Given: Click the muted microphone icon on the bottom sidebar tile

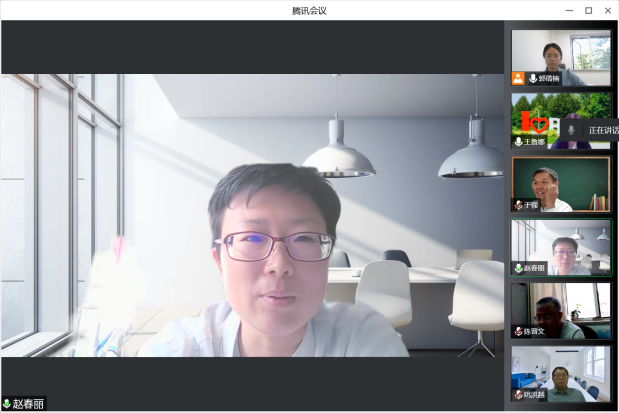Looking at the screenshot, I should 518,395.
